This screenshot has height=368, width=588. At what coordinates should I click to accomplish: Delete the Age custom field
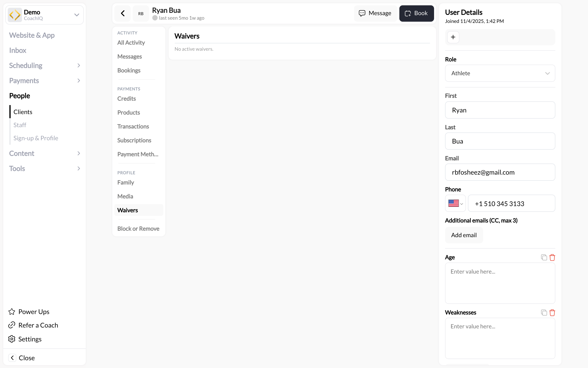(552, 258)
